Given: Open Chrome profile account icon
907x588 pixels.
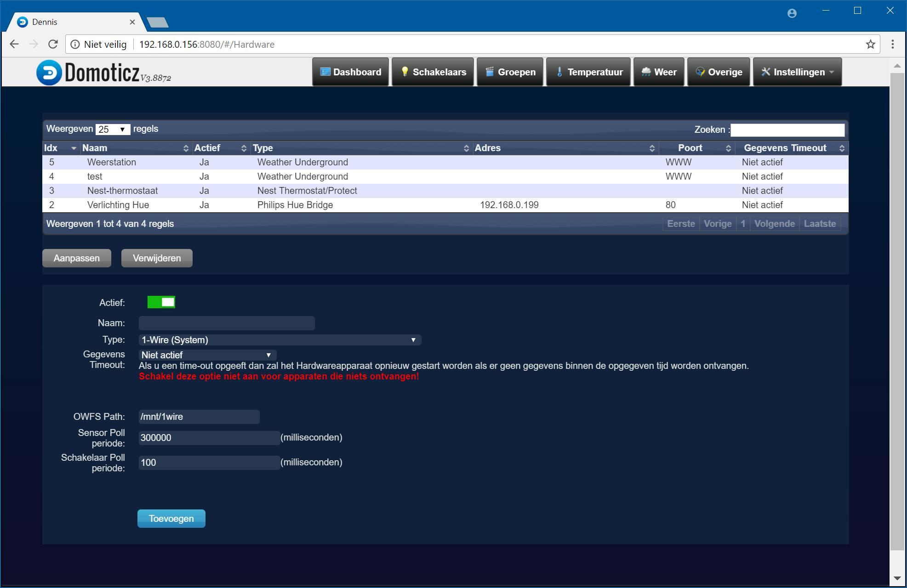Looking at the screenshot, I should (792, 13).
